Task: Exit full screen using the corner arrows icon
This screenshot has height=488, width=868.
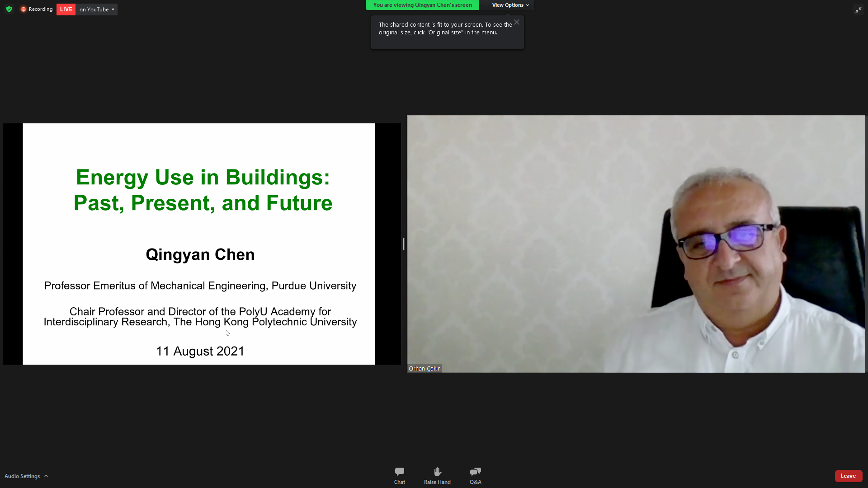Action: (x=858, y=9)
